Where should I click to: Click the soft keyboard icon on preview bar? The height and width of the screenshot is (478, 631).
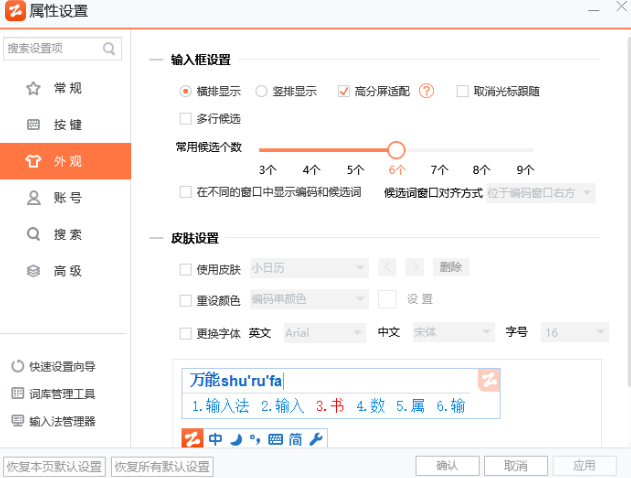276,439
